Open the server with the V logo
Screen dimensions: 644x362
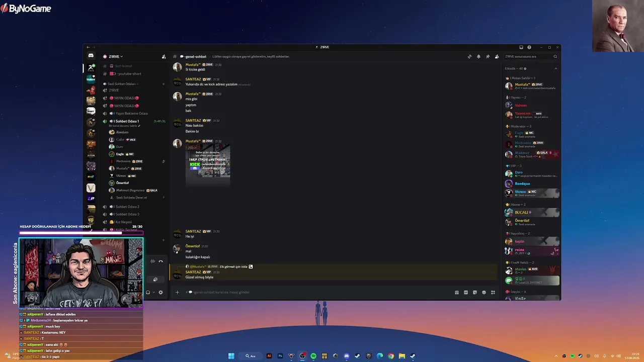pos(91,188)
